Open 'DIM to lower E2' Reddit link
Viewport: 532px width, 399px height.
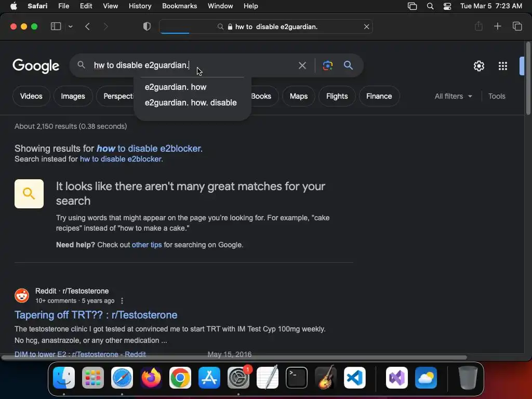[x=80, y=354]
